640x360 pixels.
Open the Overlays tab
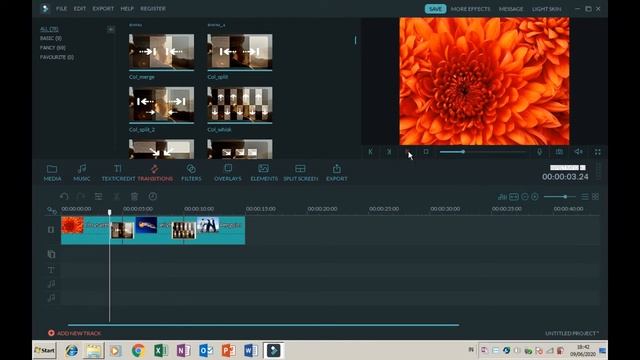(x=228, y=173)
